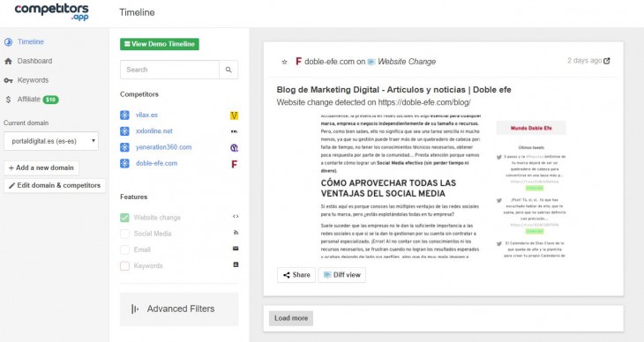644x342 pixels.
Task: Click the magnifier search button
Action: [228, 70]
